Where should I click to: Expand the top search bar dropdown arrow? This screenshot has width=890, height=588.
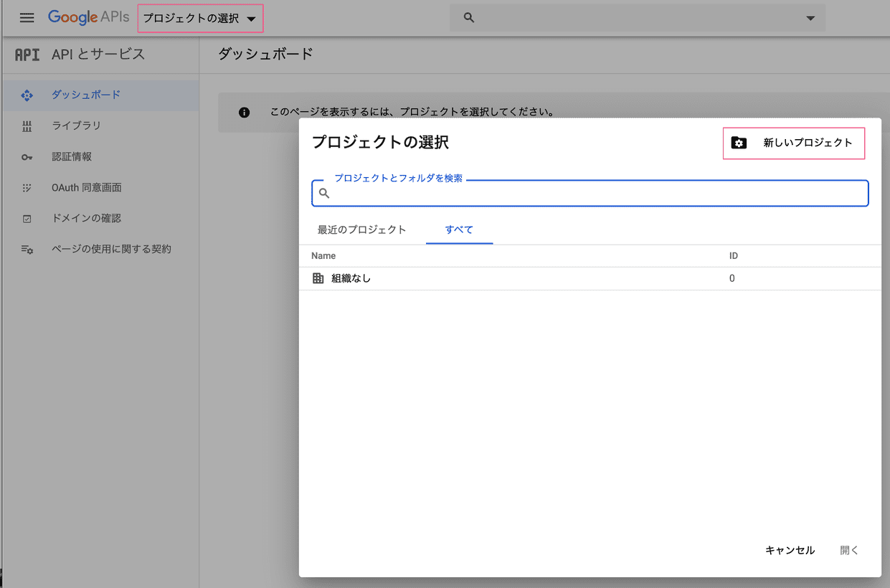(x=810, y=17)
